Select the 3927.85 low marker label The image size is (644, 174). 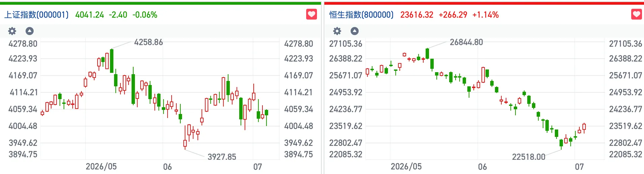[222, 157]
